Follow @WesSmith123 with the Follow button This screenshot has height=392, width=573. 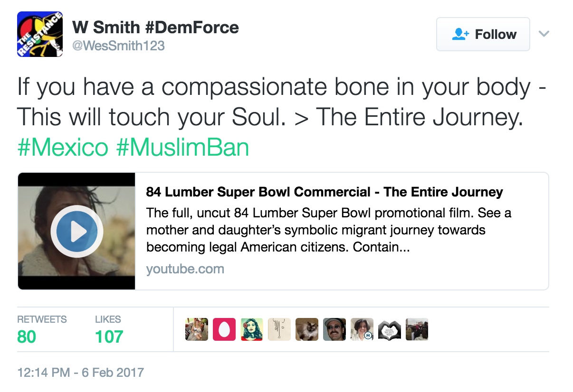[x=483, y=34]
